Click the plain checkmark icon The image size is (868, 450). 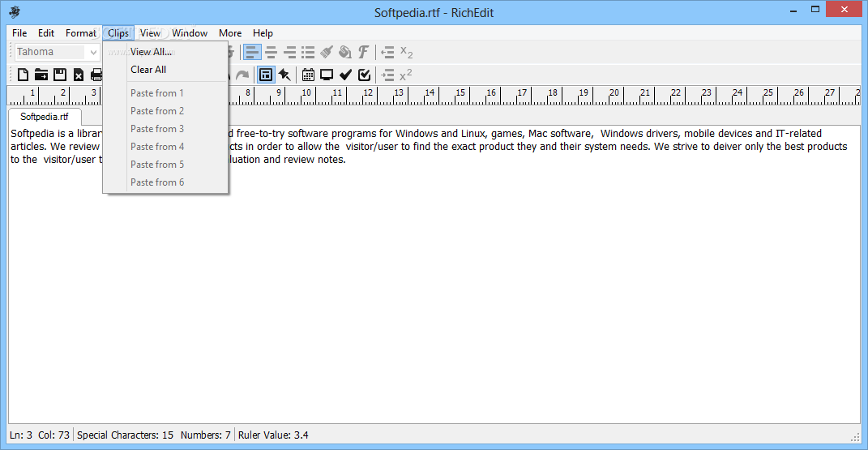345,75
